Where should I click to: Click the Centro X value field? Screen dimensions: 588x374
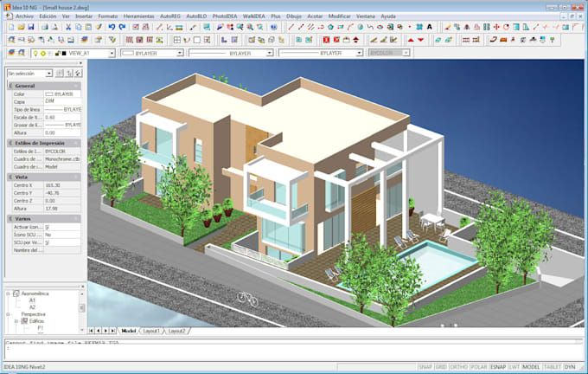point(62,185)
